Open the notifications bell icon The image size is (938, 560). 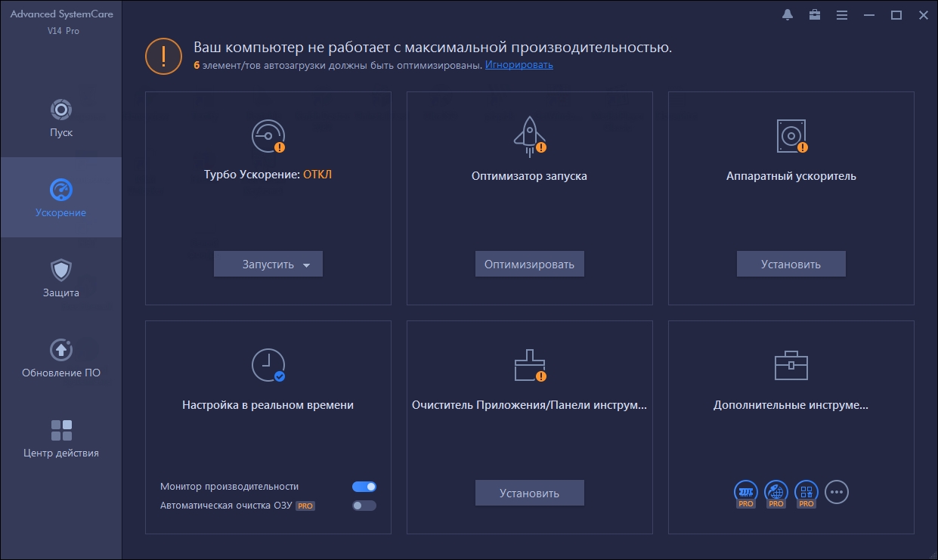[788, 15]
